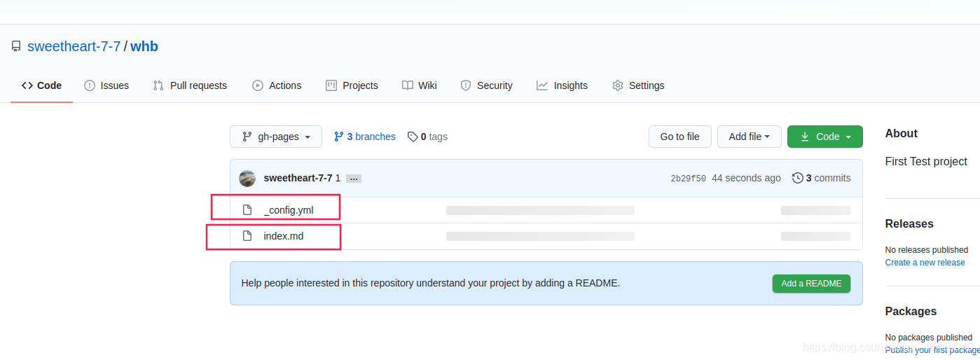Expand commit message ellipsis button

coord(354,179)
